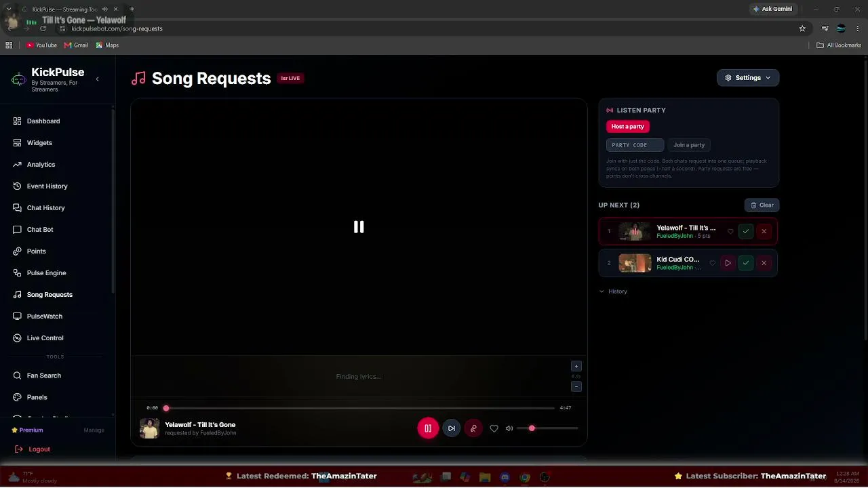Click the now-playing Yelawolf album thumbnail
The width and height of the screenshot is (868, 488).
[x=149, y=428]
